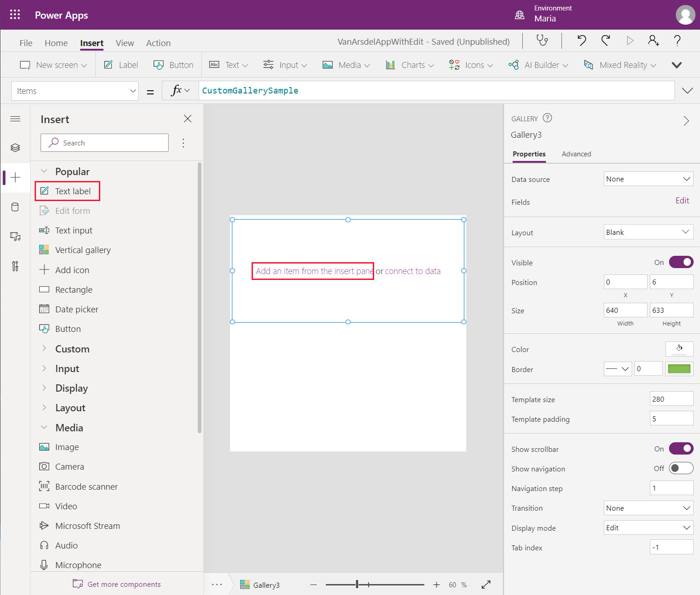This screenshot has width=700, height=595.
Task: Open Advanced tools icon in sidebar
Action: [15, 266]
